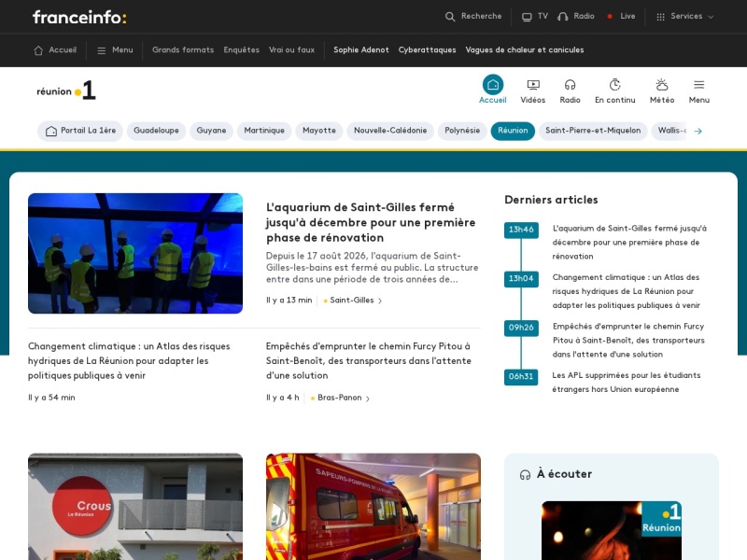Click the Bras-Panon location tag
747x560 pixels.
[x=339, y=398]
